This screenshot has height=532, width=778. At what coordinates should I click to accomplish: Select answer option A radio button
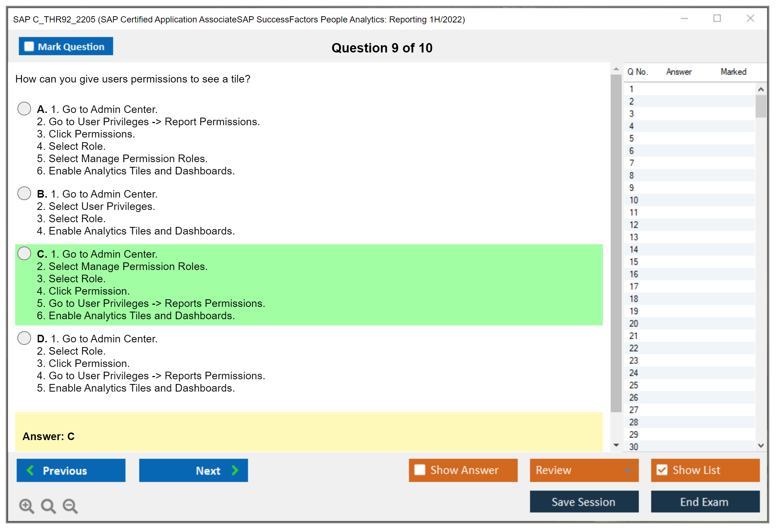[x=24, y=109]
